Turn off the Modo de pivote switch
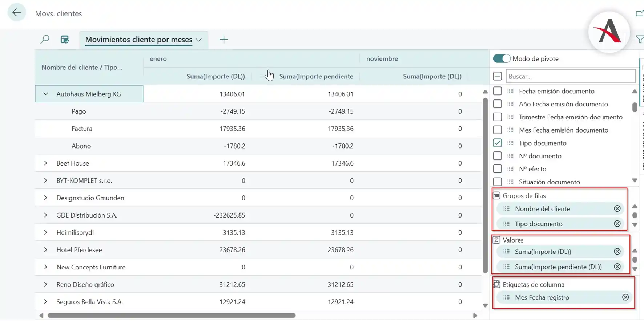This screenshot has height=321, width=644. click(x=502, y=58)
